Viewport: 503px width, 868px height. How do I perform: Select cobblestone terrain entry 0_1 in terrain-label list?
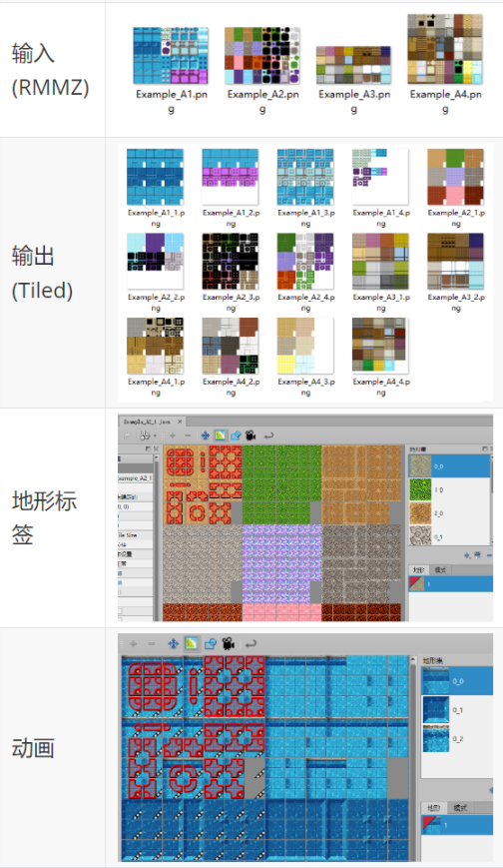coord(449,536)
